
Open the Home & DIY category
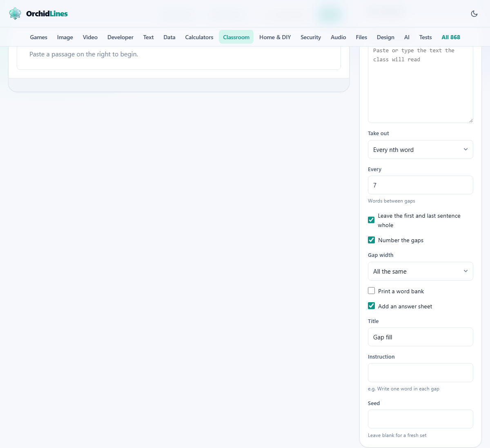[275, 37]
